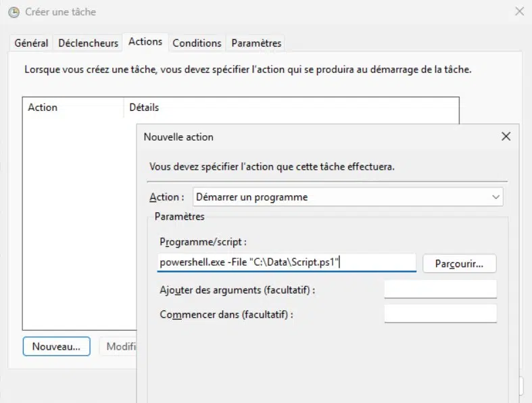Click the 'Ajouter des arguments (facultatif) :' label
Viewport: 532px width, 403px height.
pos(237,290)
